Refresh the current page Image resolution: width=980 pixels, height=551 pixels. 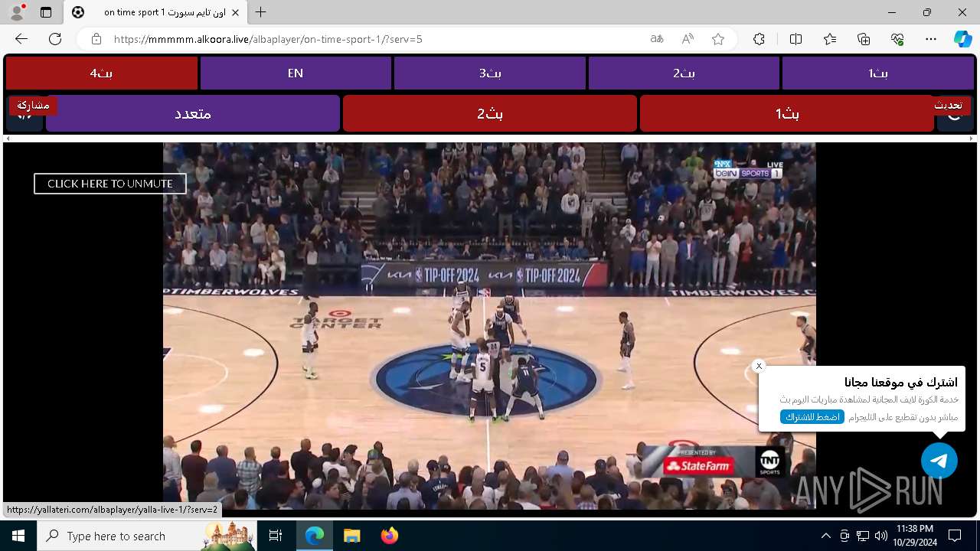tap(55, 39)
